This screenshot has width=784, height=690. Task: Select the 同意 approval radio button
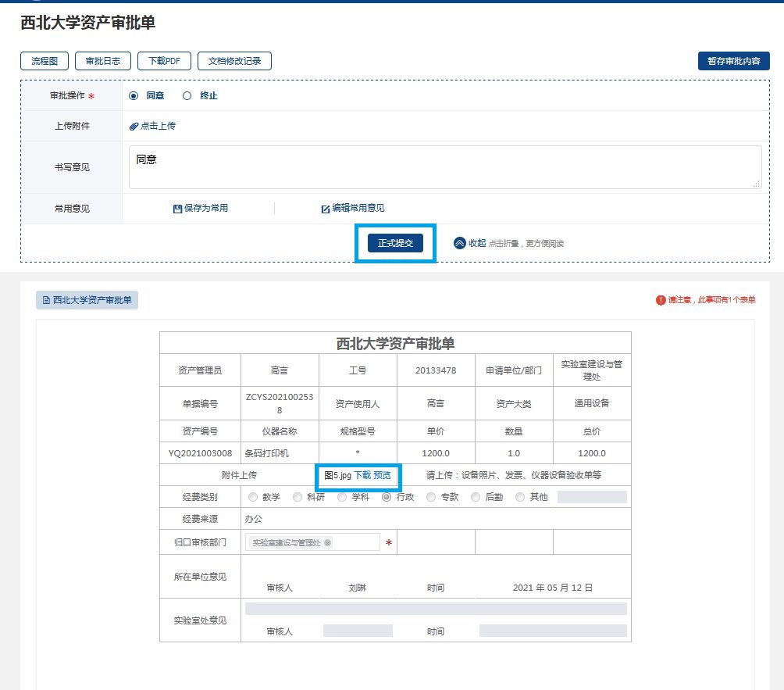point(134,96)
